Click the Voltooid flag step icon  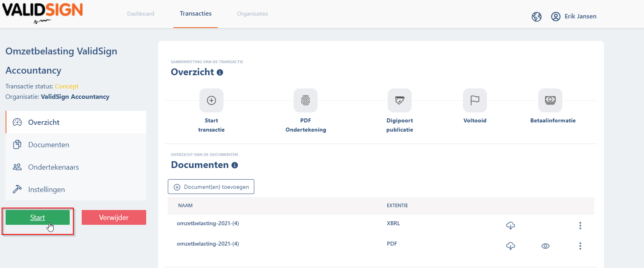click(x=475, y=100)
